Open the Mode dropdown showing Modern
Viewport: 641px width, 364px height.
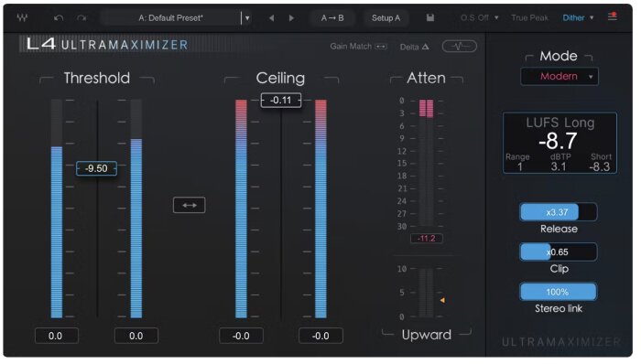(560, 76)
